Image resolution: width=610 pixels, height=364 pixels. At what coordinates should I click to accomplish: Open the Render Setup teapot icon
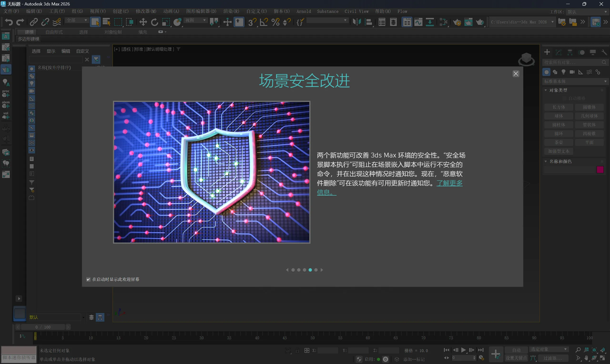click(x=457, y=22)
